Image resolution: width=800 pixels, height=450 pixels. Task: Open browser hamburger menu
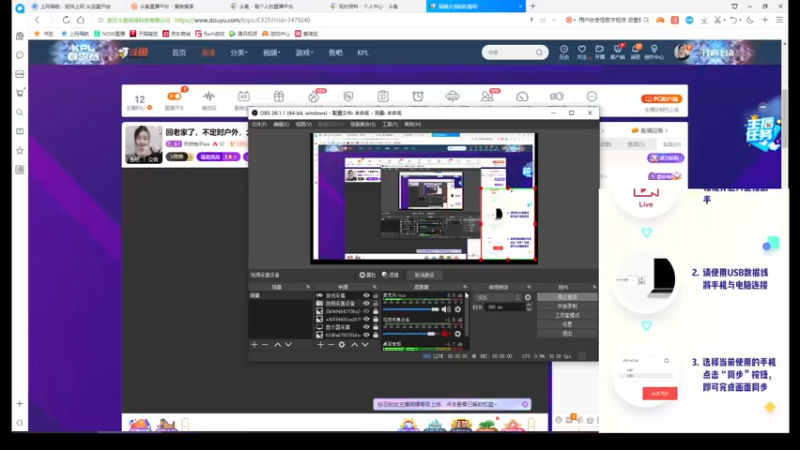tap(779, 20)
